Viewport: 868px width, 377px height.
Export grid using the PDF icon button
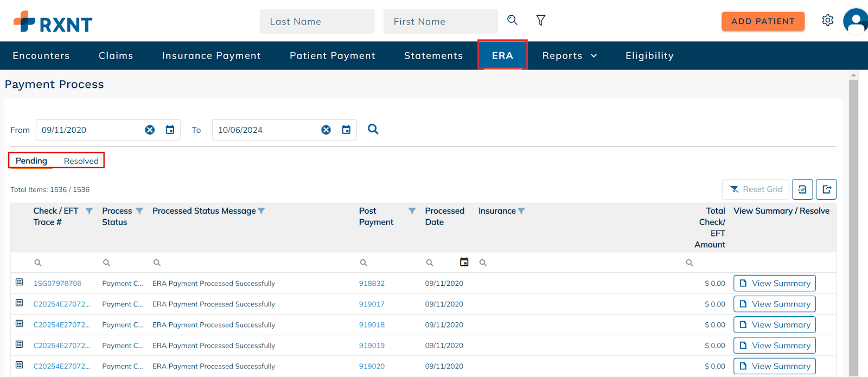tap(802, 189)
